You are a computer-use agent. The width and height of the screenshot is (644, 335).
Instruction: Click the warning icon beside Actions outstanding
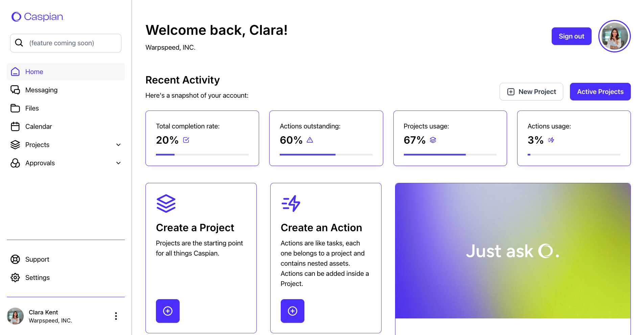click(x=310, y=140)
